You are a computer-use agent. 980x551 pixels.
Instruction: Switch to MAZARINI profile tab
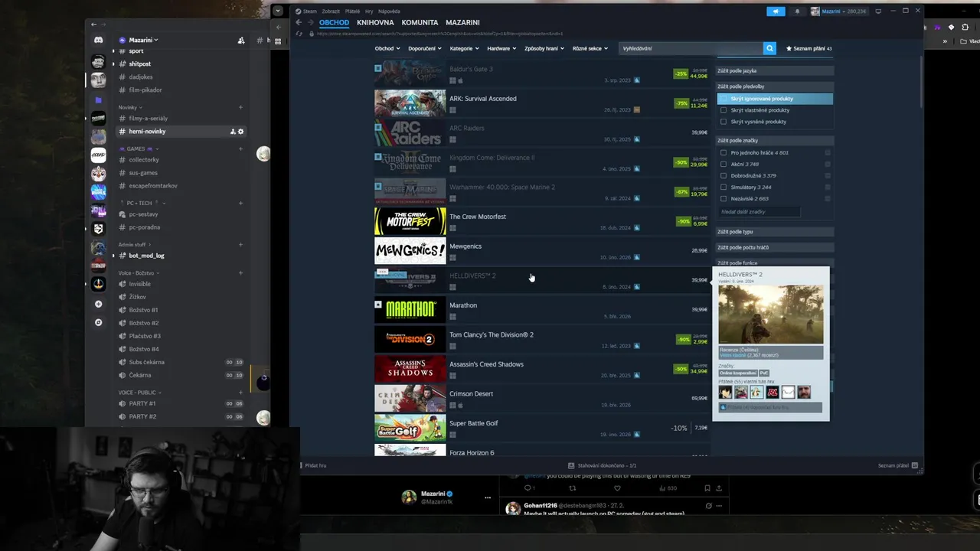[x=462, y=23]
